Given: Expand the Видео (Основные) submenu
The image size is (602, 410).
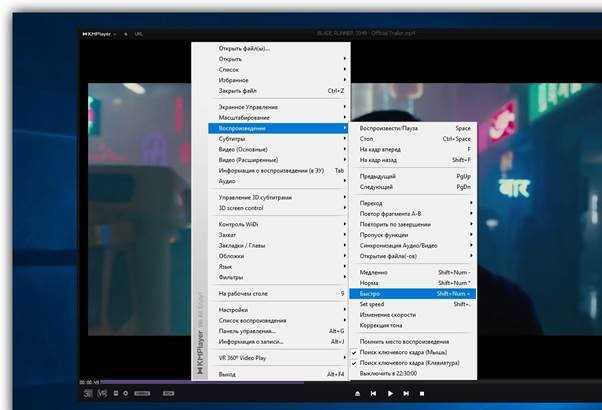Looking at the screenshot, I should pos(278,149).
